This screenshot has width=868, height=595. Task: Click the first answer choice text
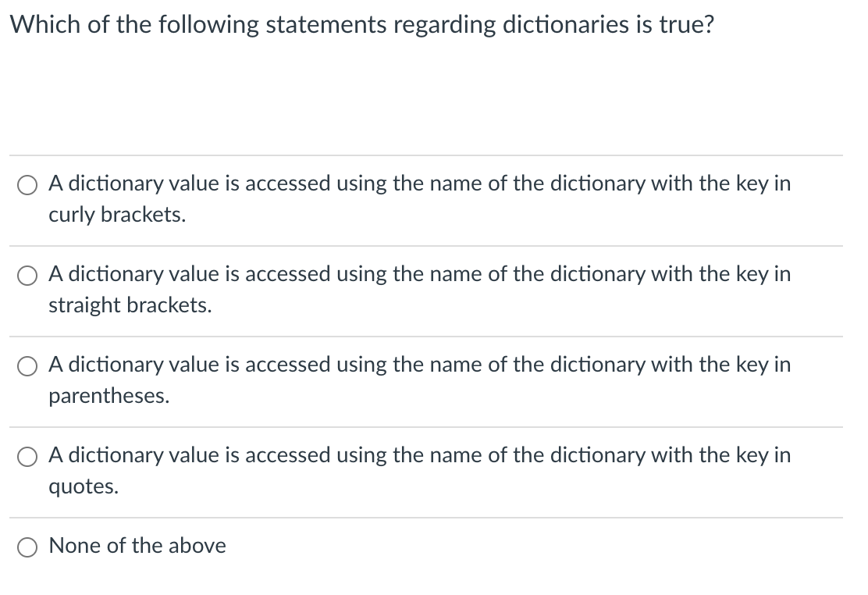(x=420, y=198)
